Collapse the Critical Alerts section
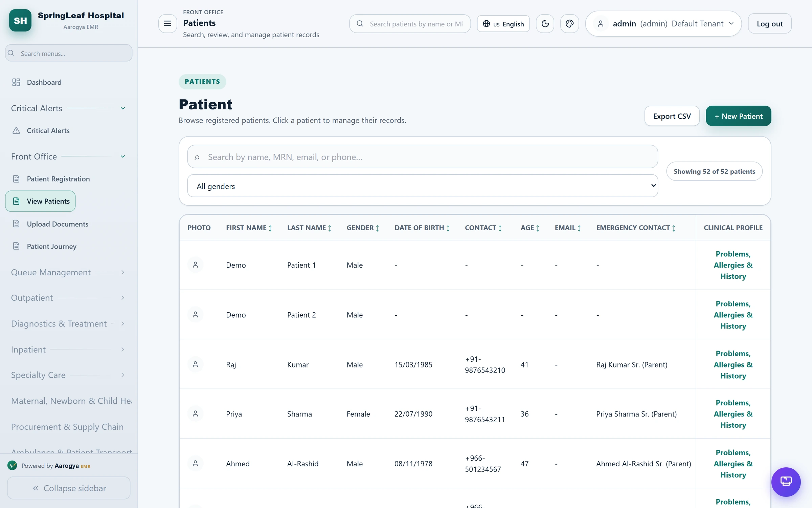Viewport: 812px width, 508px height. [x=68, y=108]
